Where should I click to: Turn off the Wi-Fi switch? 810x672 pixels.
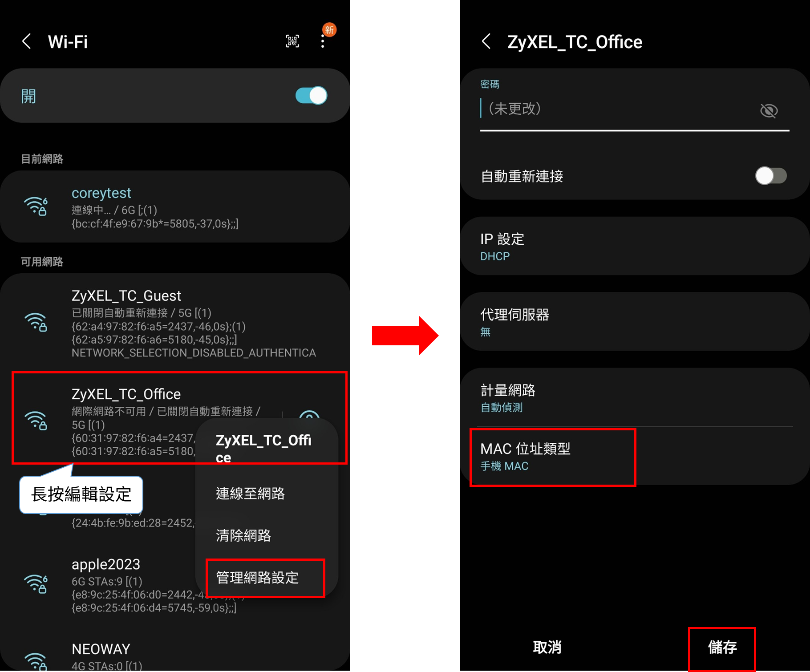pos(311,95)
